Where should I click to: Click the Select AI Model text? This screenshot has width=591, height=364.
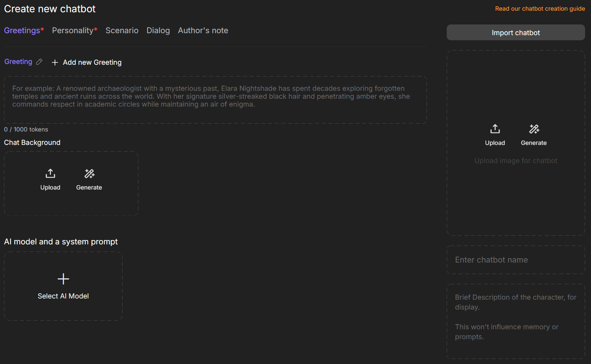coord(63,296)
